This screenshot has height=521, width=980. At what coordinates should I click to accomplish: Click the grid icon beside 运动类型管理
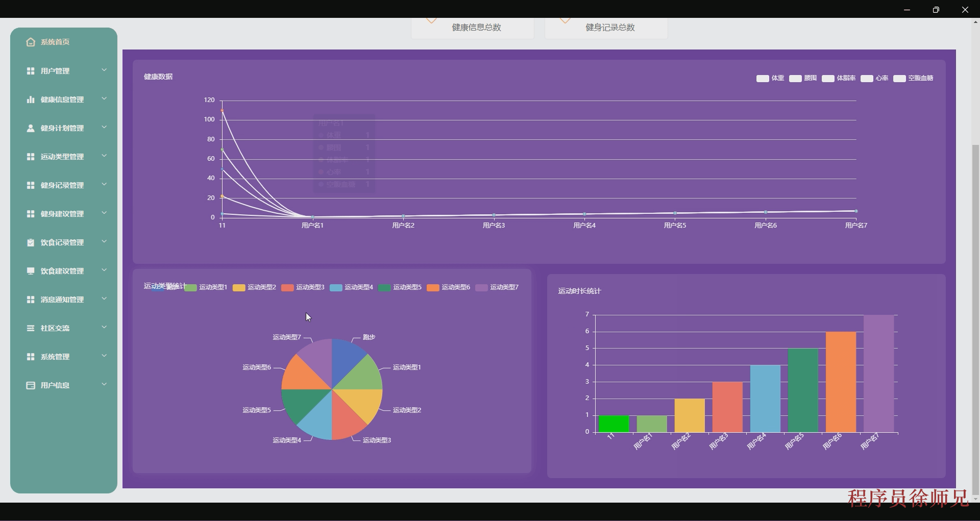click(31, 157)
